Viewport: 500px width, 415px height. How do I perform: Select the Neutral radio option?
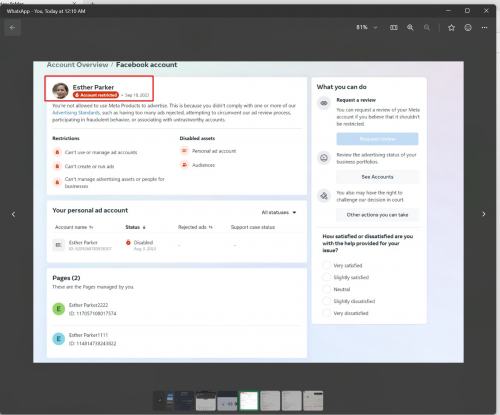point(327,289)
